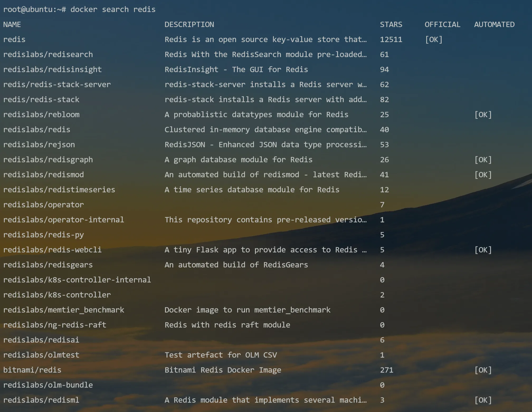The image size is (532, 412).
Task: Click the name redislabs/redisml
Action: (x=41, y=400)
